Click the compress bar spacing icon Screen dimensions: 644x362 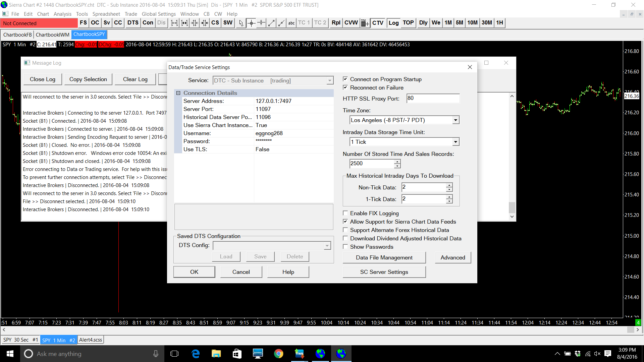click(x=194, y=23)
